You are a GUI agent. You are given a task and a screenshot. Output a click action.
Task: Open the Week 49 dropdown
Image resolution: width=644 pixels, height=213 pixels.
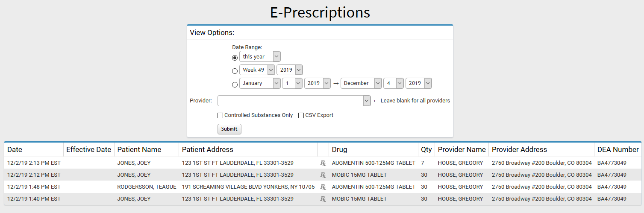point(257,70)
